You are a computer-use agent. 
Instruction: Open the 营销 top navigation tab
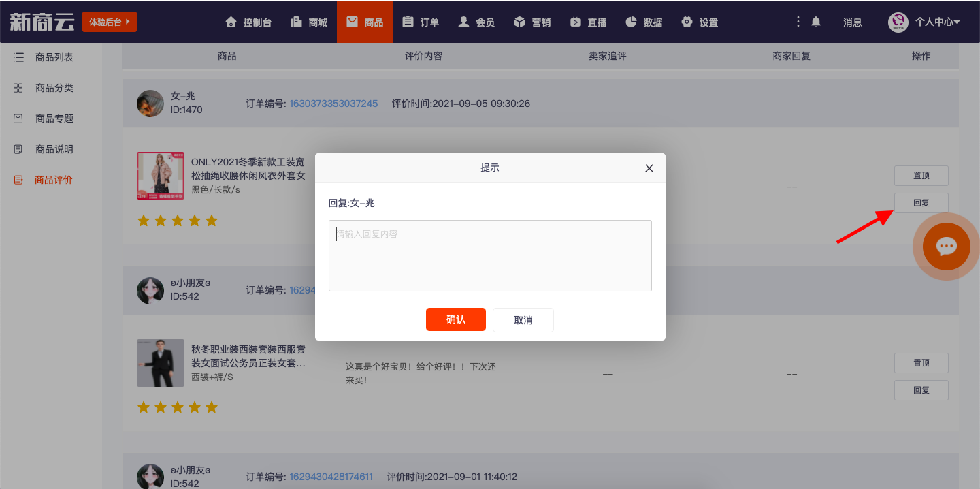point(532,22)
